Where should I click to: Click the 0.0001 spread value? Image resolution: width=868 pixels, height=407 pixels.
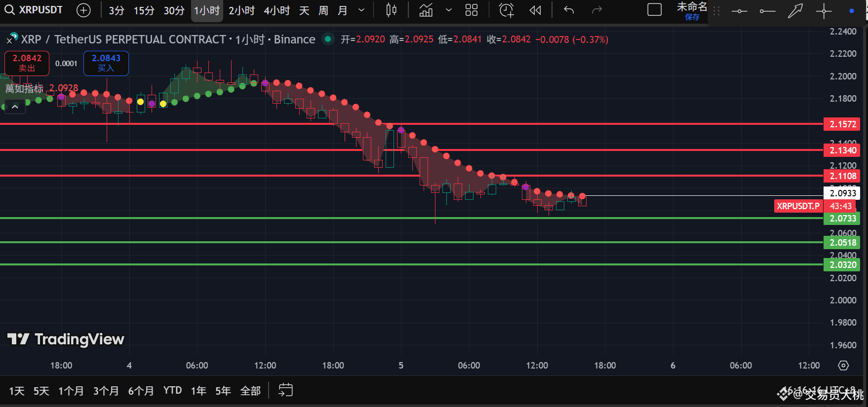tap(67, 63)
